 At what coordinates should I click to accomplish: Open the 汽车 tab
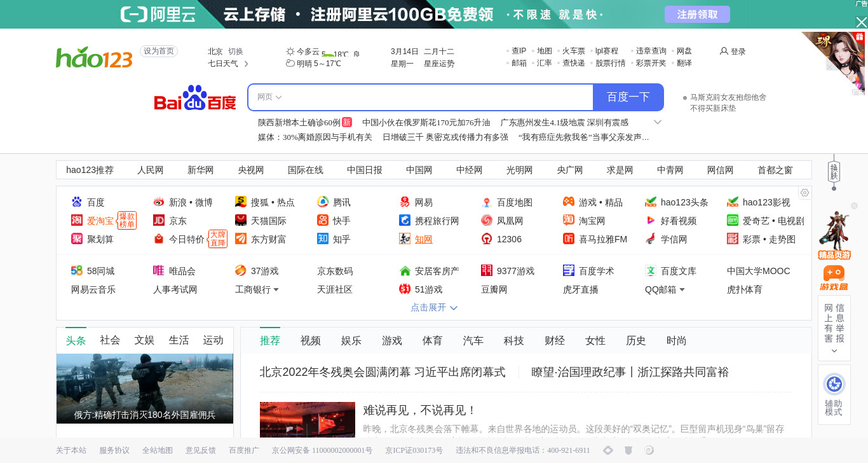473,341
